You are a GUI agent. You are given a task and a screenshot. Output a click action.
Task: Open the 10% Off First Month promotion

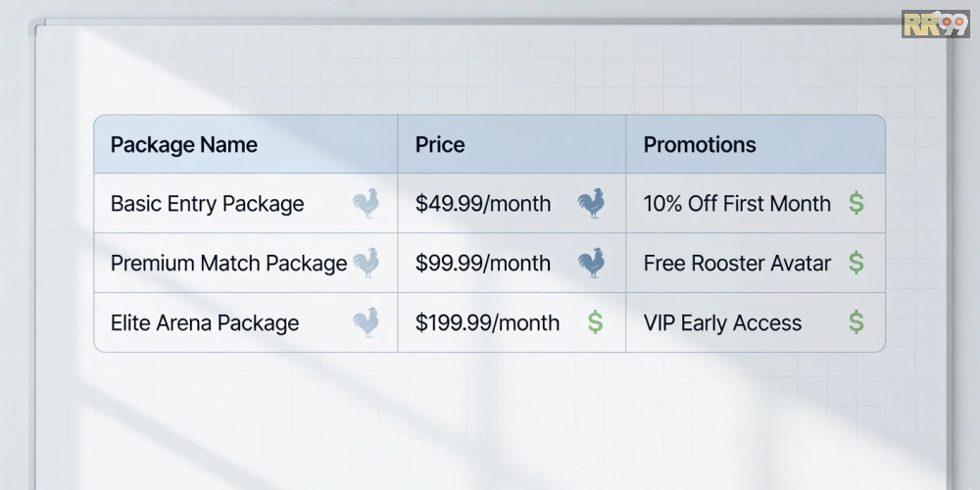[x=737, y=204]
